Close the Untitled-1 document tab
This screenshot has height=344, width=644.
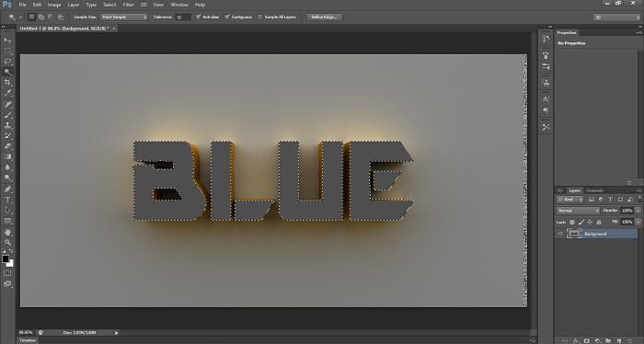(x=114, y=29)
